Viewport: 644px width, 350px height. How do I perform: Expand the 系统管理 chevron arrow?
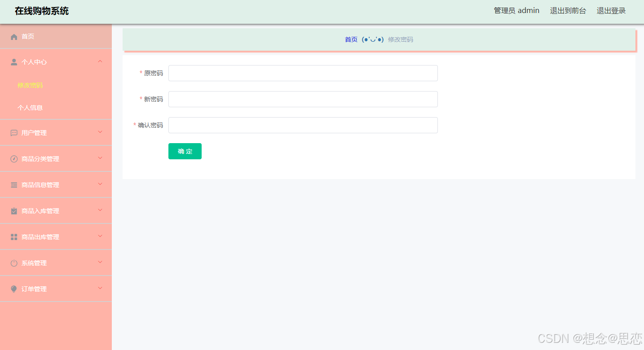(x=100, y=262)
